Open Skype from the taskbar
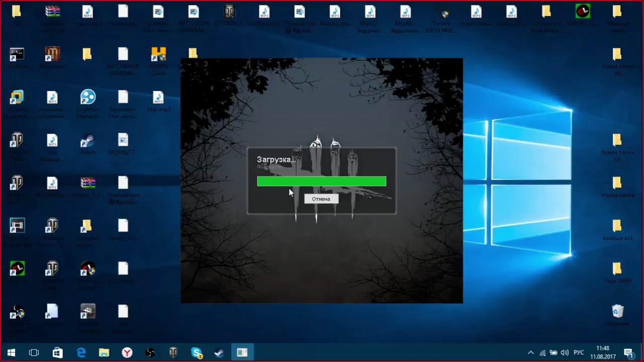 (197, 353)
